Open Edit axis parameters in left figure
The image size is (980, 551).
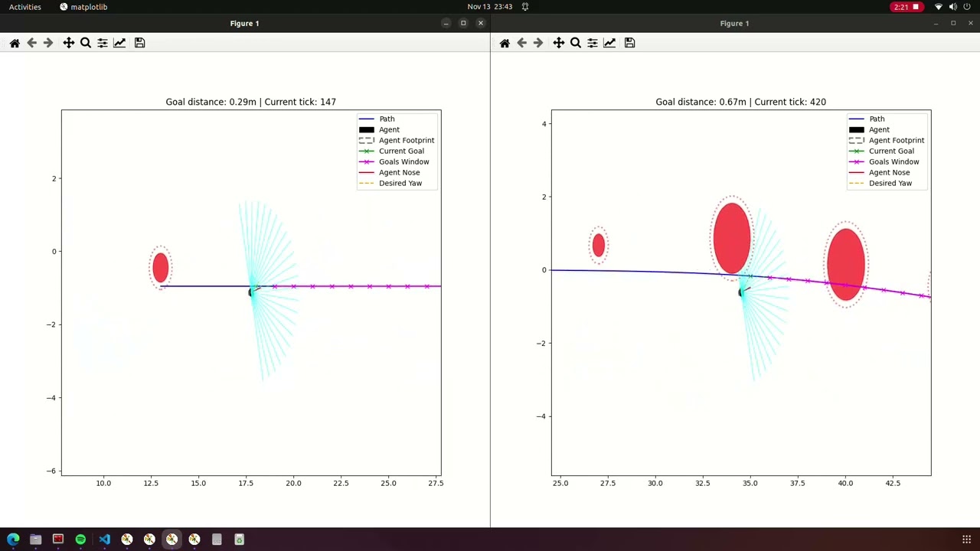[119, 43]
